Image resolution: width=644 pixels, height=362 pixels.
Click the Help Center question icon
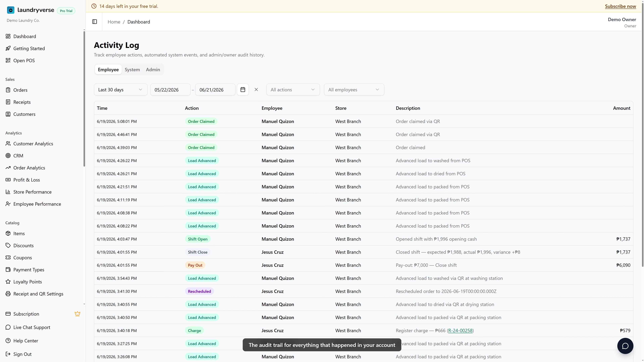point(8,341)
